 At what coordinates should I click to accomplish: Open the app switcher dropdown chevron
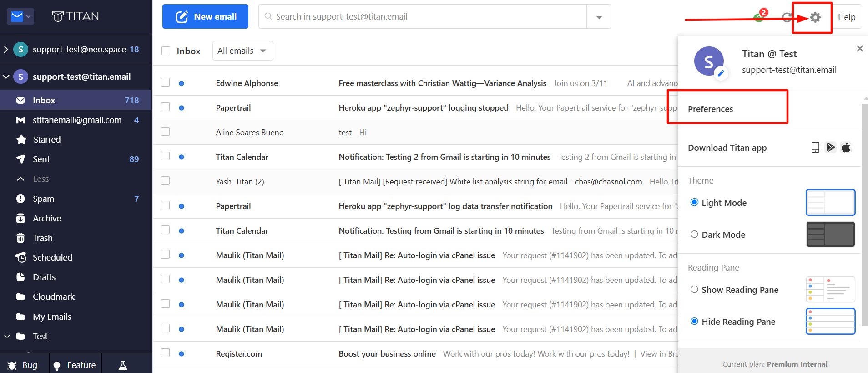click(29, 17)
